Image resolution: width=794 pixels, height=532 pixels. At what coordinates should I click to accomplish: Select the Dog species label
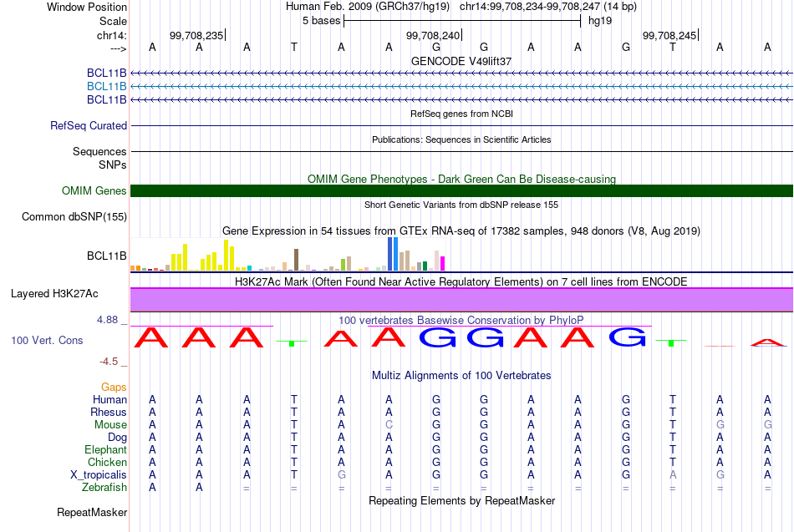point(117,438)
